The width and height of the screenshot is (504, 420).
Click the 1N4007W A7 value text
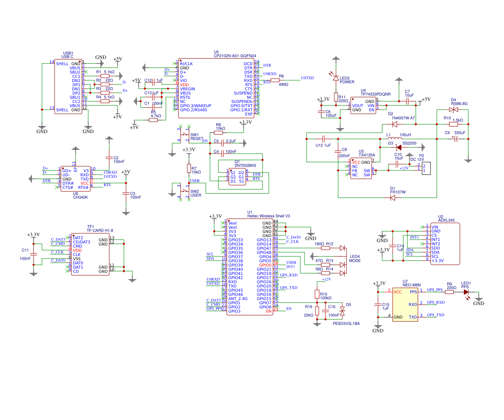[x=403, y=118]
